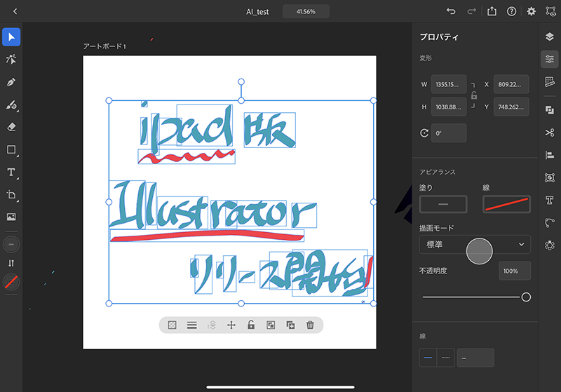
Task: Delete selection with the trash icon
Action: [x=310, y=325]
